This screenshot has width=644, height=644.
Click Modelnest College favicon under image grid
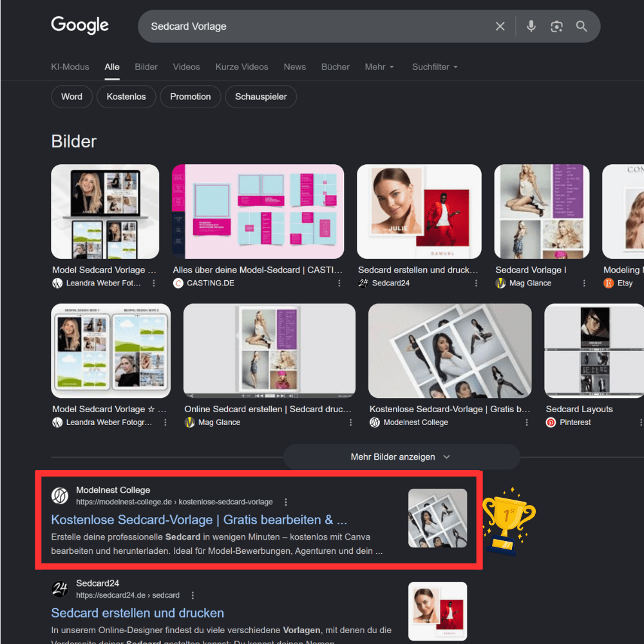pyautogui.click(x=375, y=422)
